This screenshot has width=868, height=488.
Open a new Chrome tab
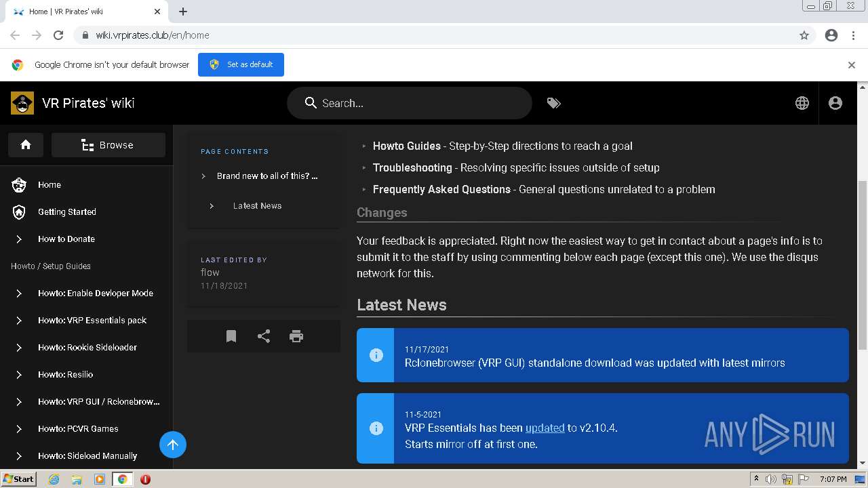click(x=183, y=12)
